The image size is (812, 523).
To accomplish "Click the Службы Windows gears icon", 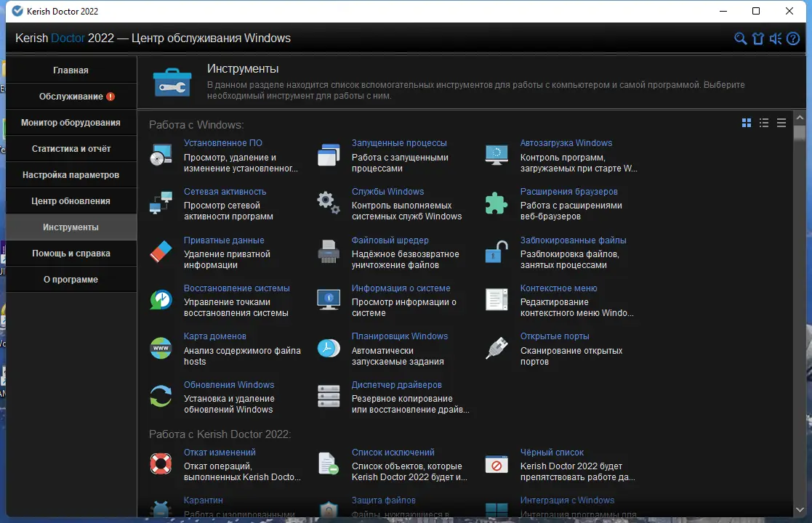I will pos(329,203).
